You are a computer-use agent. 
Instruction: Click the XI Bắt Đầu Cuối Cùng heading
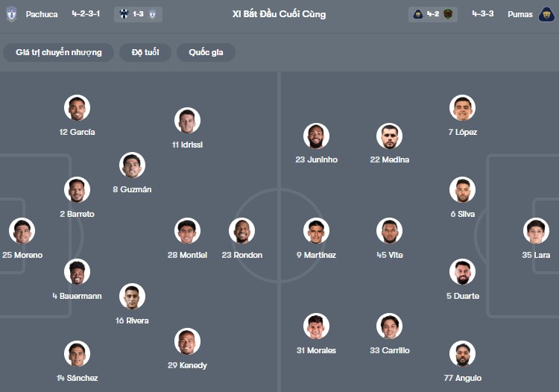coord(279,14)
